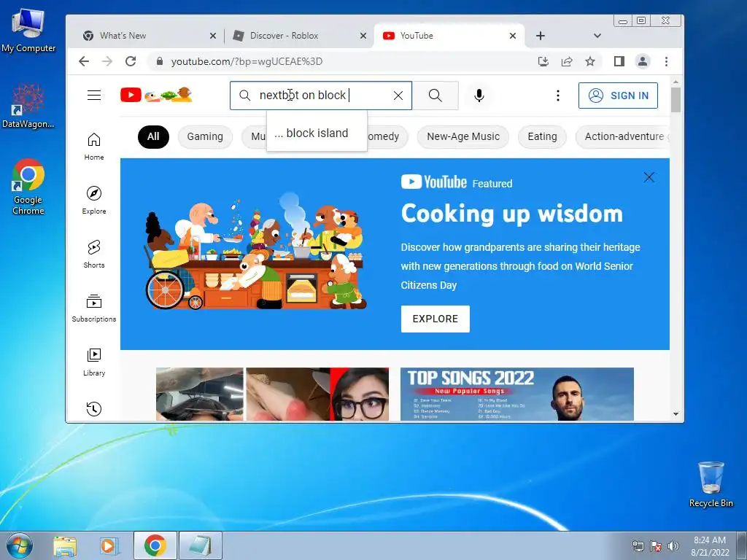Click the EXPLORE button on banner
747x560 pixels.
435,319
